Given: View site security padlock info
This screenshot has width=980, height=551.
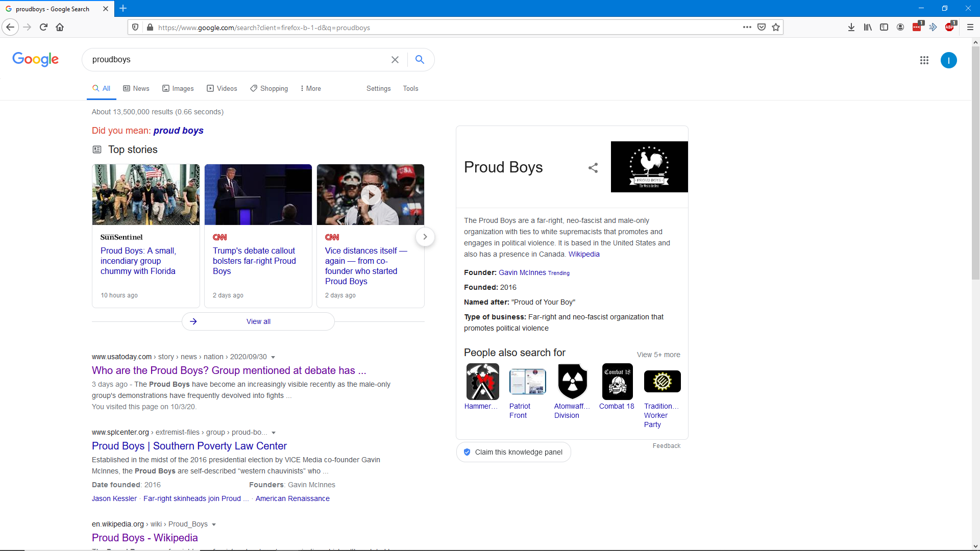Looking at the screenshot, I should coord(150,28).
